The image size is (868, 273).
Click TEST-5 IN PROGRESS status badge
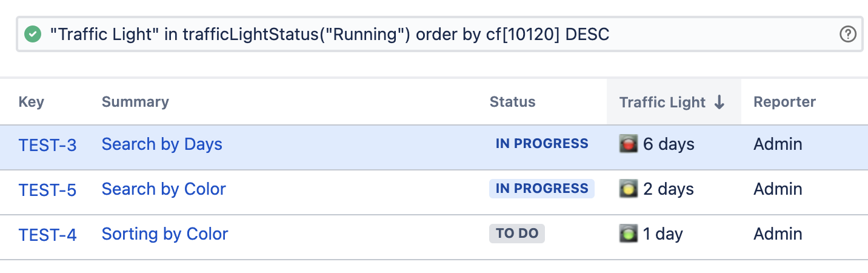point(542,189)
